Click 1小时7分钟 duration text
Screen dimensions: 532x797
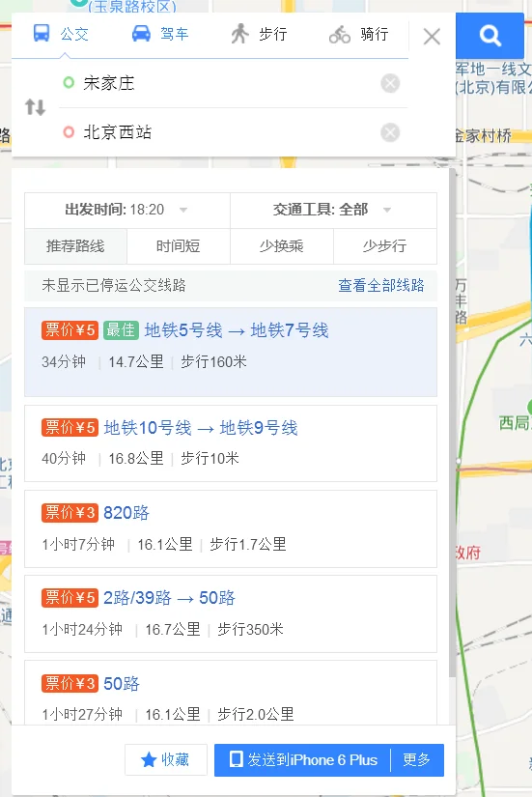(78, 545)
